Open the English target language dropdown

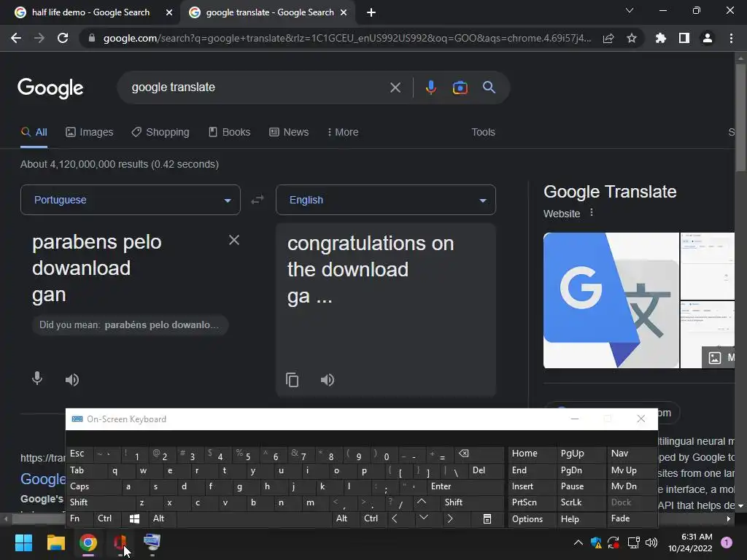(x=386, y=200)
